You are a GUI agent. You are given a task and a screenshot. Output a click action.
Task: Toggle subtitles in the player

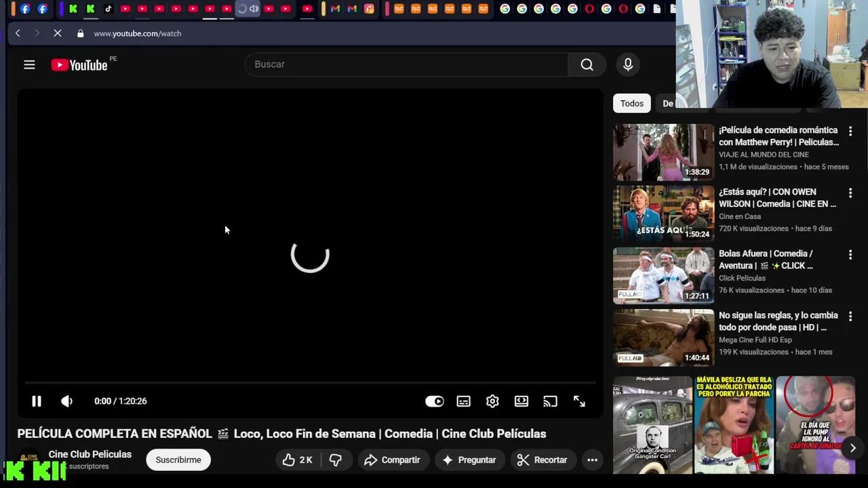point(464,401)
